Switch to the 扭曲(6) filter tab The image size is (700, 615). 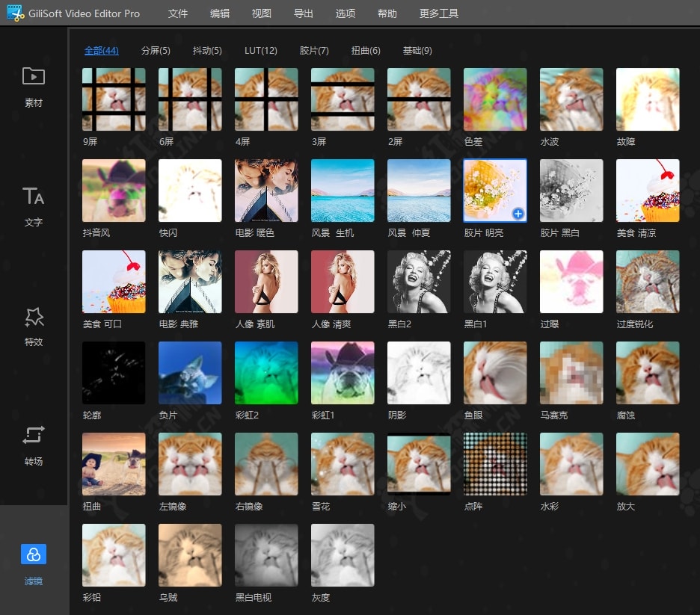click(366, 51)
